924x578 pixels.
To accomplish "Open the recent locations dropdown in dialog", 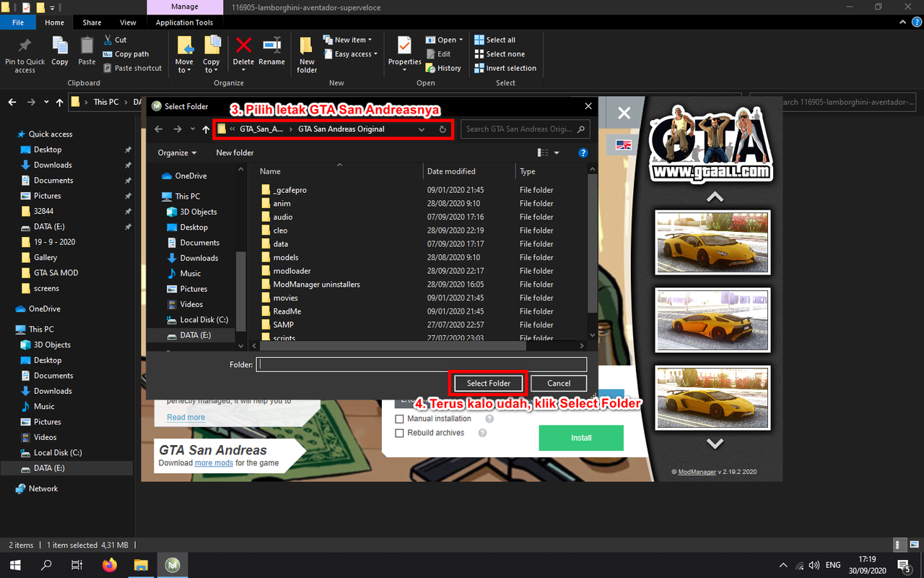I will [x=193, y=129].
